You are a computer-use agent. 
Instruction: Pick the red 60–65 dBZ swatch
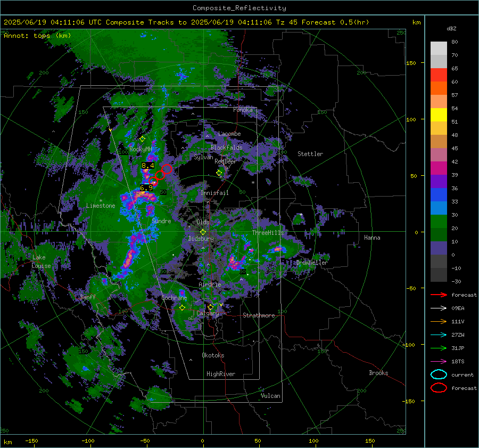pos(439,75)
